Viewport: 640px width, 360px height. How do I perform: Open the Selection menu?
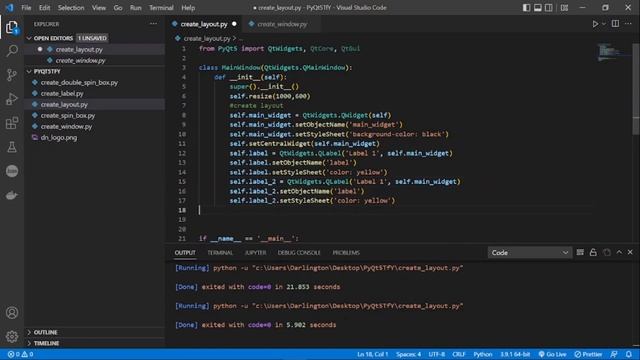tap(71, 8)
